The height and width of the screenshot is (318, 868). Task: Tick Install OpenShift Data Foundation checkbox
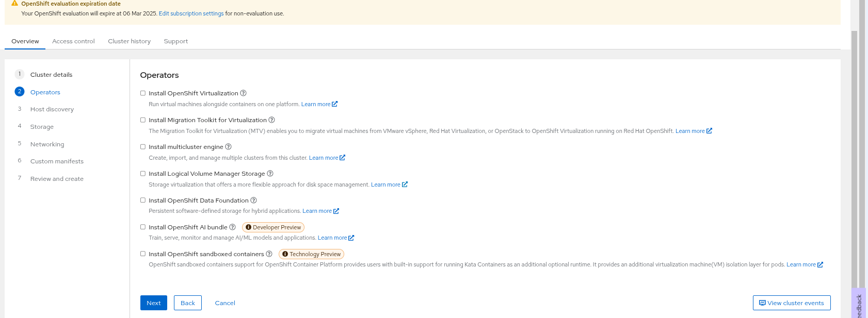[x=143, y=200]
